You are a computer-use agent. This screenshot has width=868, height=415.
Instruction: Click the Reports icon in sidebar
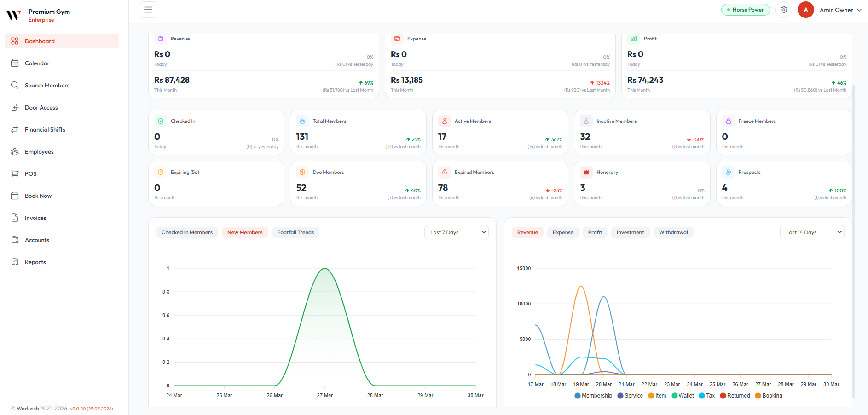(x=15, y=262)
